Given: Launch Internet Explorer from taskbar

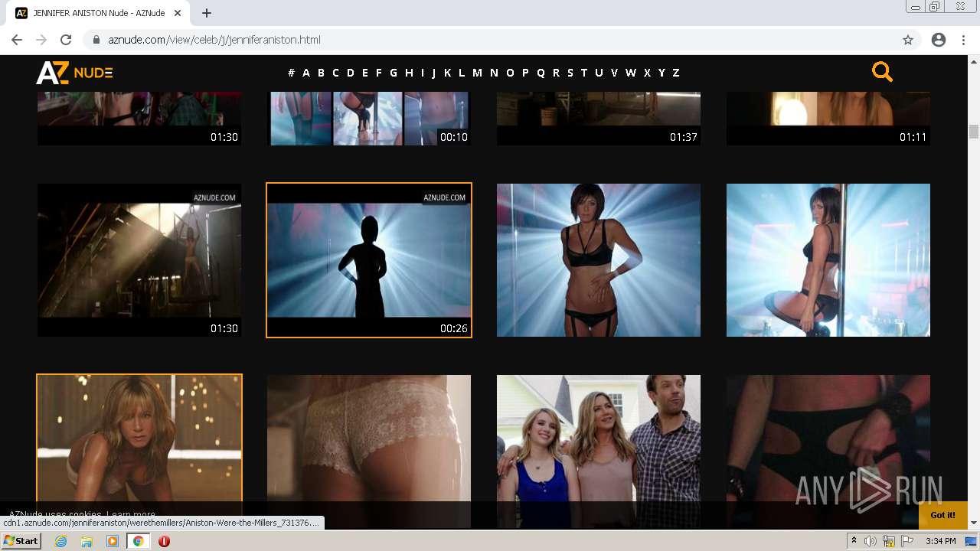Looking at the screenshot, I should tap(60, 541).
